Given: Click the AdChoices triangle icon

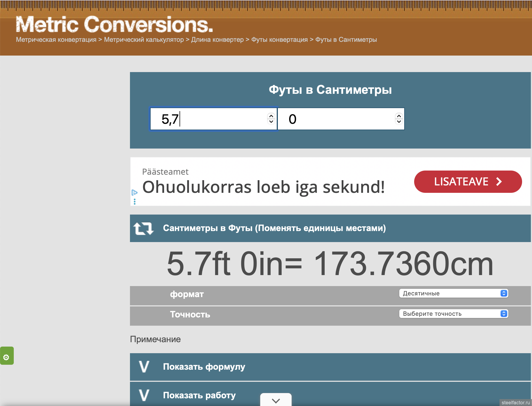Looking at the screenshot, I should (134, 192).
